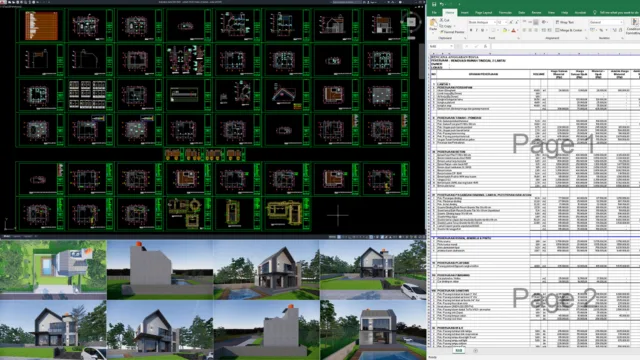Click the Merge & Center button

pyautogui.click(x=568, y=30)
